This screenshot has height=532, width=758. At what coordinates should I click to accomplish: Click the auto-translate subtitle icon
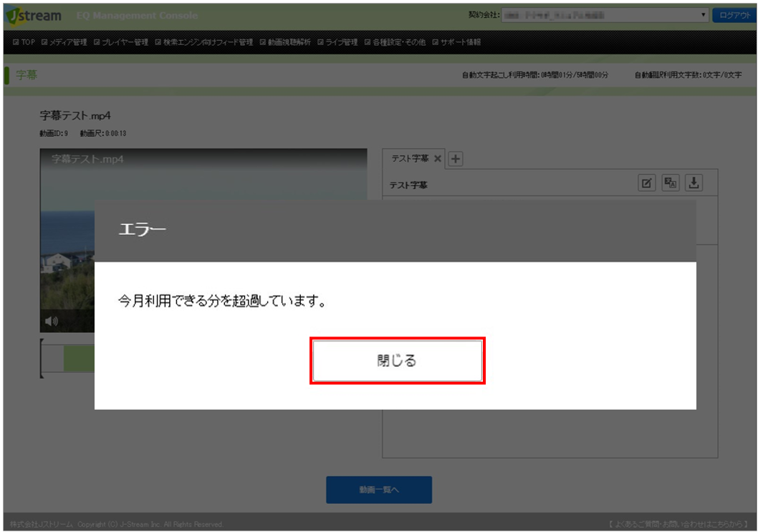[671, 183]
